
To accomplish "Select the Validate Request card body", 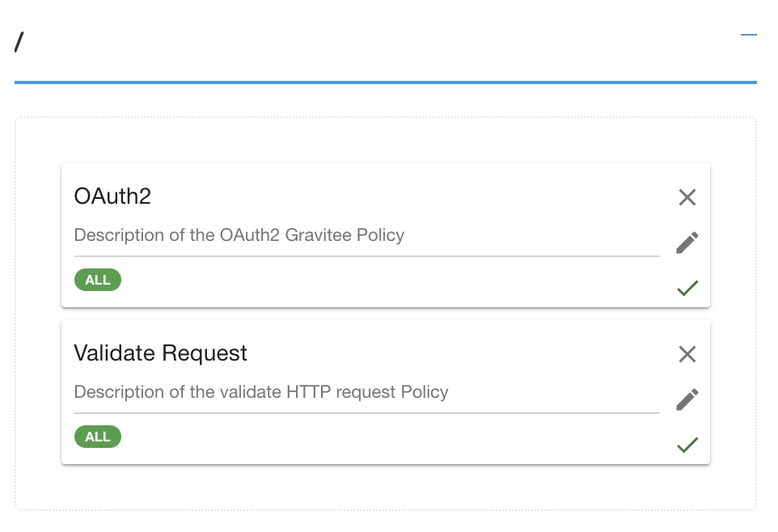I will [386, 392].
